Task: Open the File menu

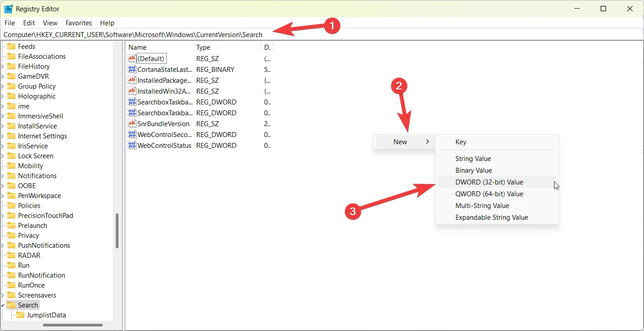Action: point(9,23)
